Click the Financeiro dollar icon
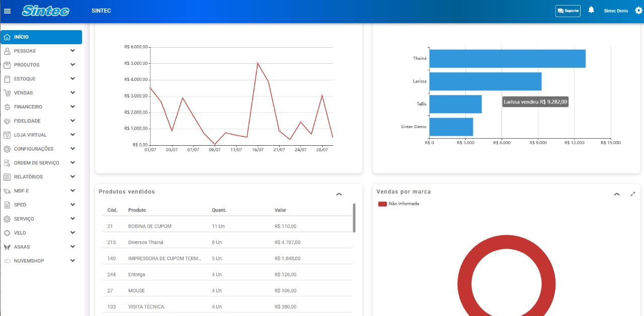 (7, 107)
